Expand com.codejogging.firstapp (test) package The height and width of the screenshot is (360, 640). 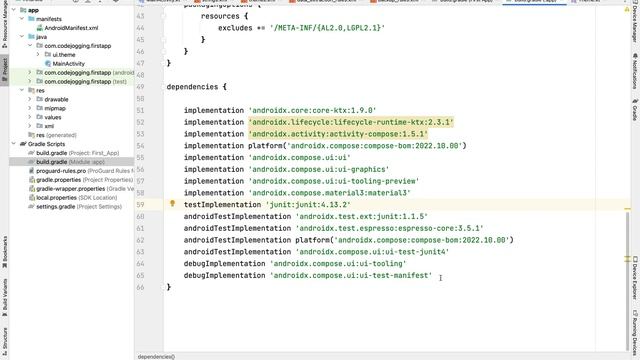(30, 81)
